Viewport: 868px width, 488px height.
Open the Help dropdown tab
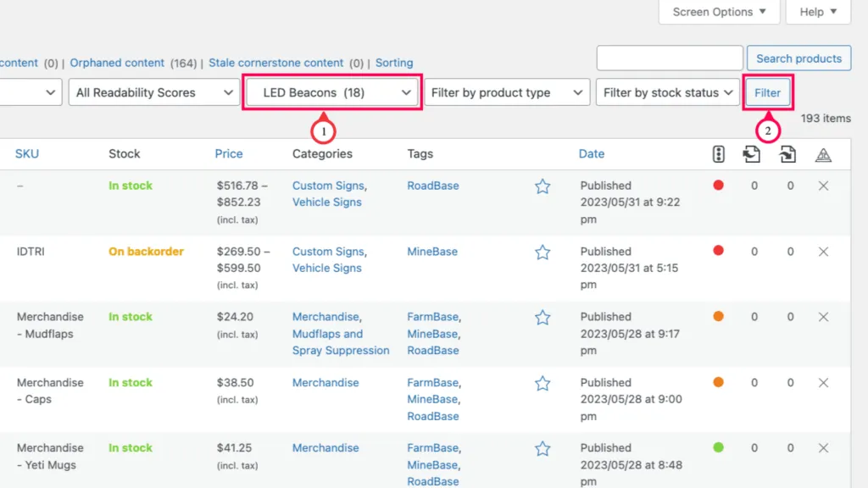818,12
